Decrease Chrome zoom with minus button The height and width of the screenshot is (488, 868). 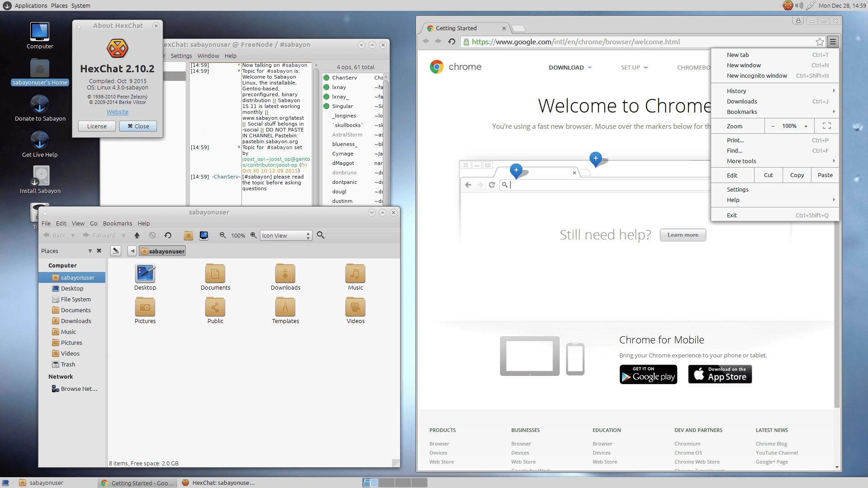click(773, 126)
